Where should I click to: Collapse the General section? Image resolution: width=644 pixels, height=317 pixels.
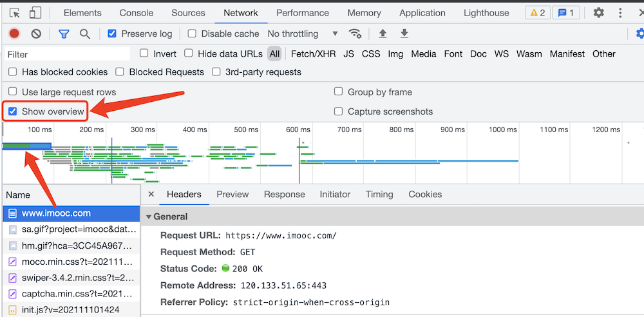tap(149, 217)
